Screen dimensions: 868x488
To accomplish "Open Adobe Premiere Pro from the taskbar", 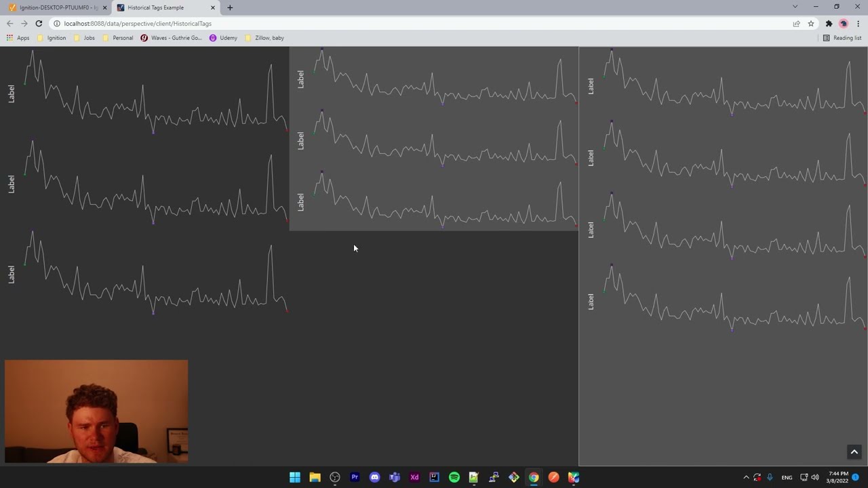I will (355, 477).
